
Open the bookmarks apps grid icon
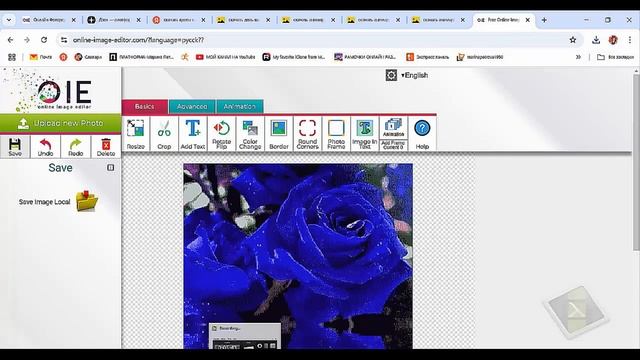click(12, 57)
